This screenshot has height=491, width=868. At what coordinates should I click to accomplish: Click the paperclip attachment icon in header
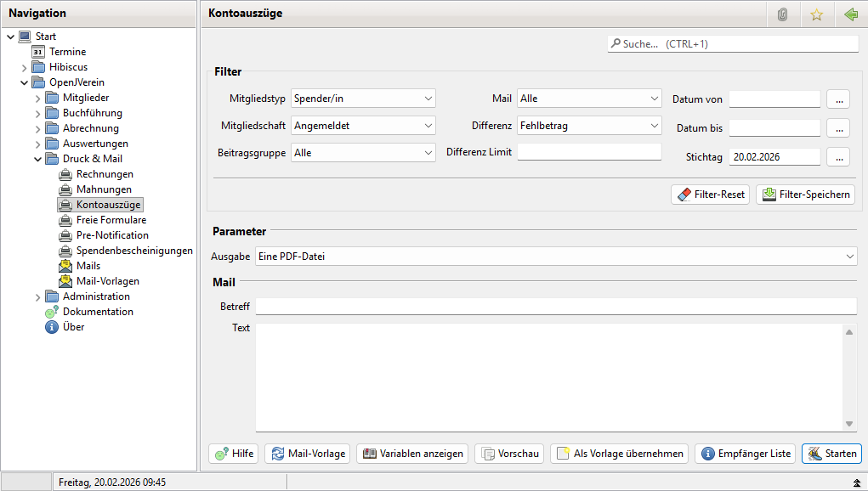pos(783,14)
